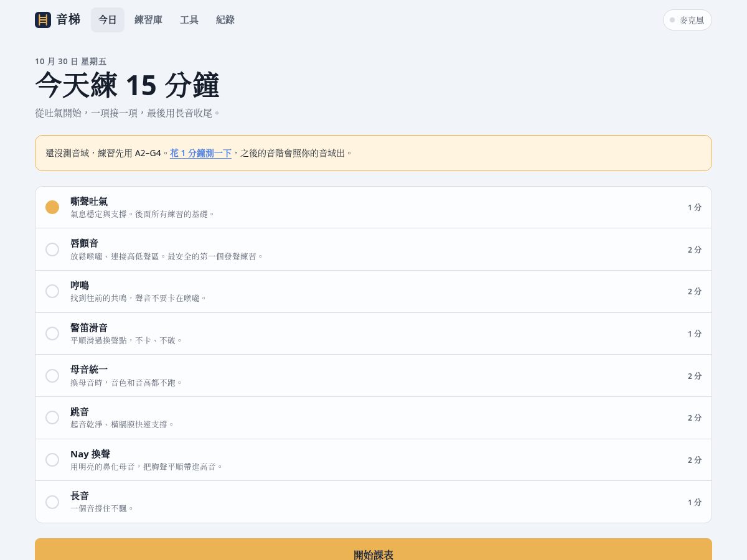Screen dimensions: 747x560
Task: Open the Nay 換聲 exercise title
Action: coord(90,454)
